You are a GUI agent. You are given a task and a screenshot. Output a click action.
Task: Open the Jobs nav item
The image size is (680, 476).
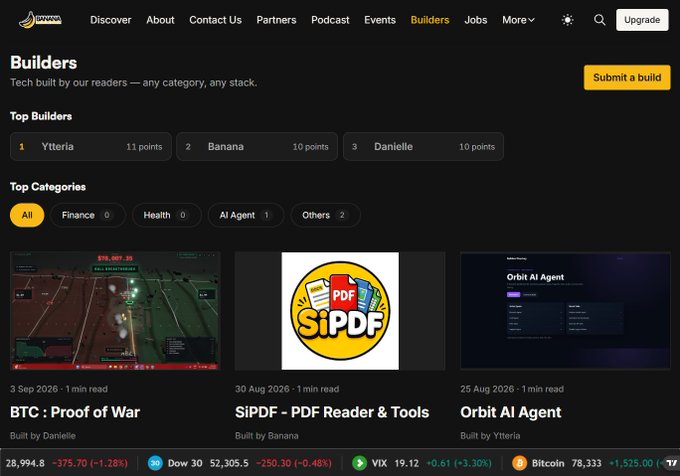pyautogui.click(x=476, y=20)
